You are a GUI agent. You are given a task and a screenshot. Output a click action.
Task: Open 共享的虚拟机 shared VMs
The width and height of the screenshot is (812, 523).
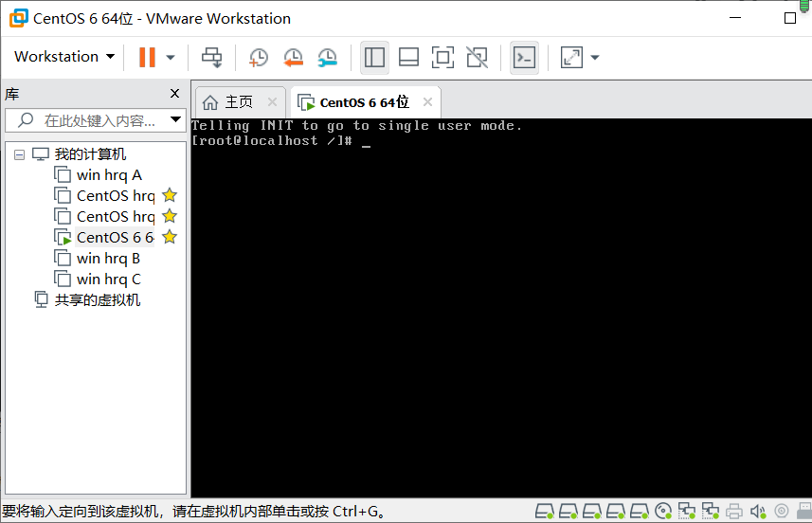pos(98,299)
